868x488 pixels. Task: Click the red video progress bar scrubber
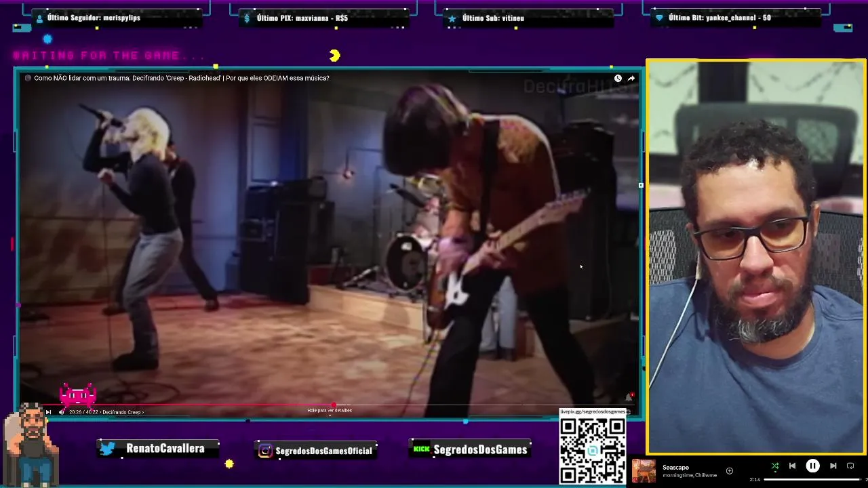point(333,405)
